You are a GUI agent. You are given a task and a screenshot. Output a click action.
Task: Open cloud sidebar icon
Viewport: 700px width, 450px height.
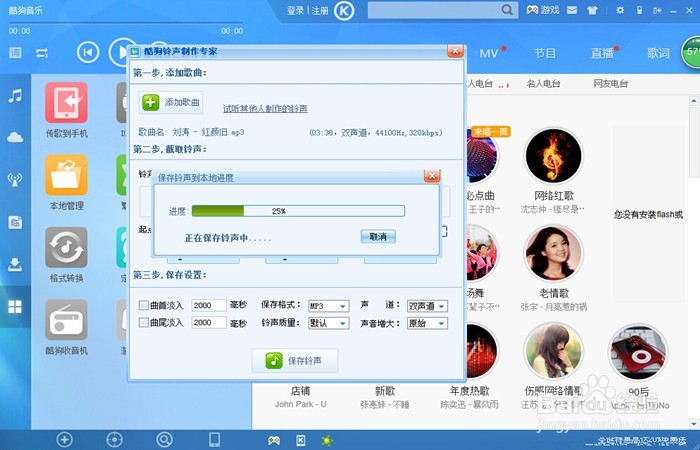coord(15,137)
